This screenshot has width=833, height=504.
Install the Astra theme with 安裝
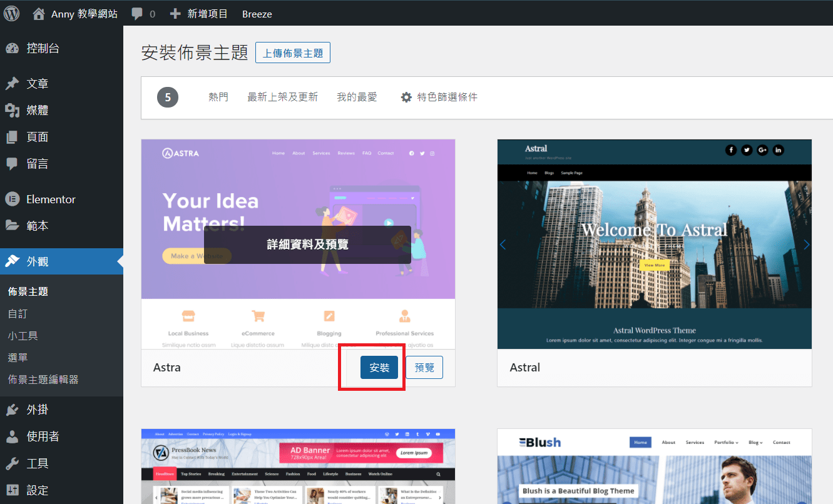[x=379, y=368]
